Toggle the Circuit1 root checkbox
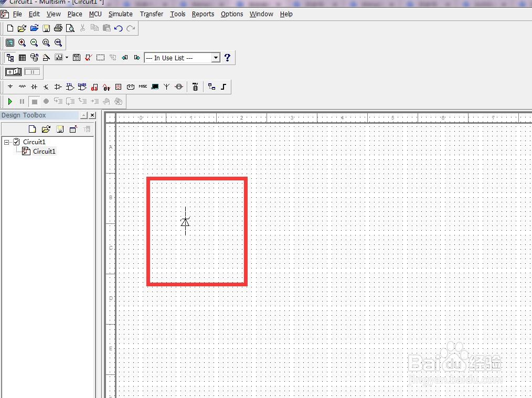The height and width of the screenshot is (398, 532). (x=16, y=142)
